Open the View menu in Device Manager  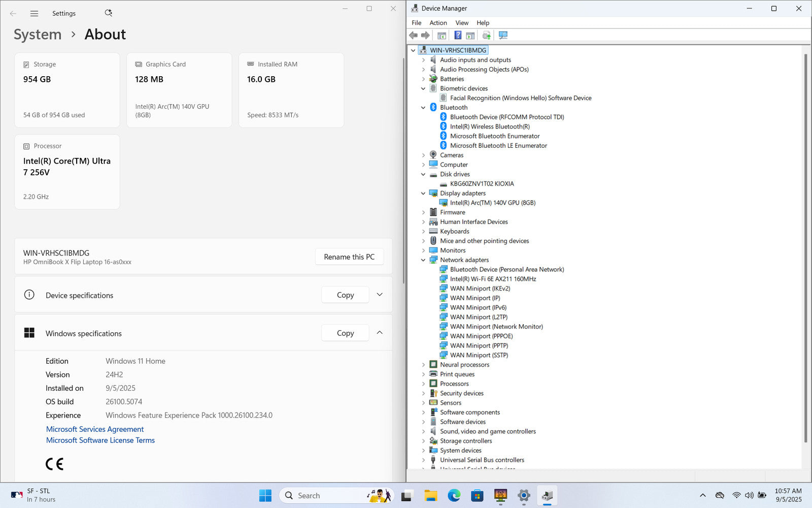[462, 23]
